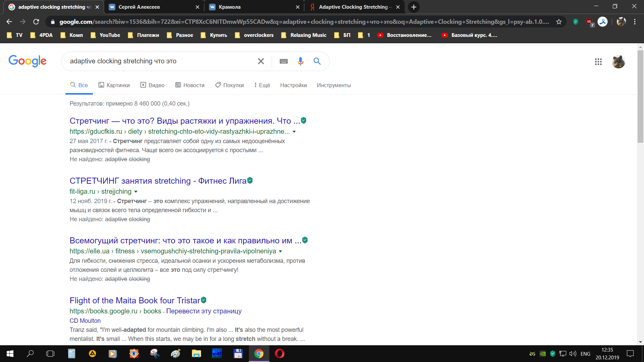Expand dropdown arrow beside fit-liga.ru strejjching
Image resolution: width=644 pixels, height=362 pixels.
tap(136, 192)
